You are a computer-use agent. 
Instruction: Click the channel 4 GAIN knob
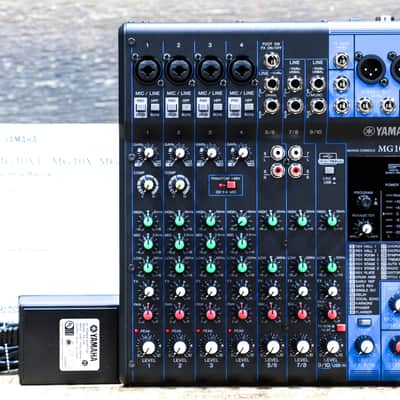point(243,153)
